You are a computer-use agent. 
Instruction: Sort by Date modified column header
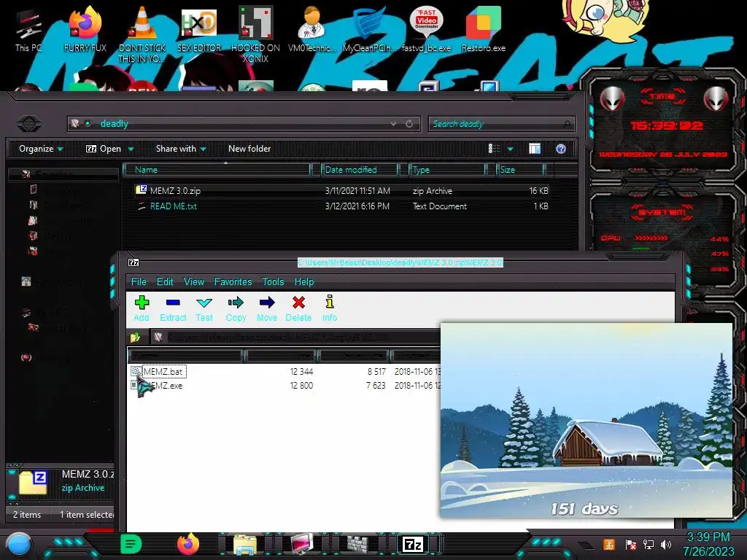pyautogui.click(x=359, y=170)
